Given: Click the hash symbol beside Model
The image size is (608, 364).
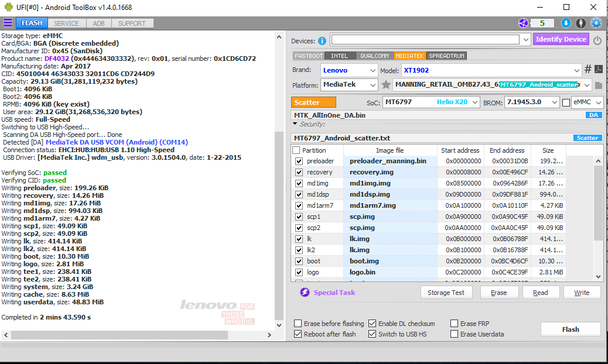Looking at the screenshot, I should pos(588,69).
